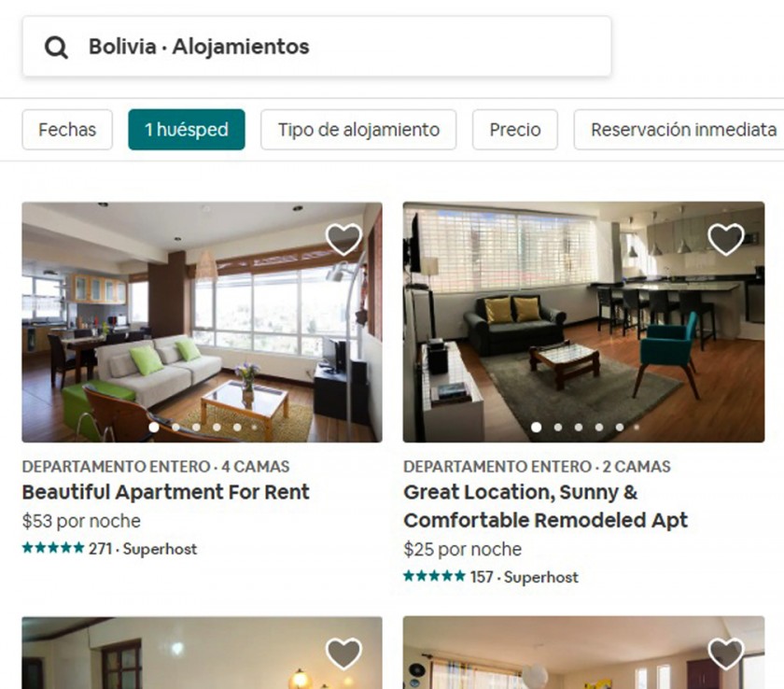Open Great Location, Sunny & Comfortable listing title
Image resolution: width=784 pixels, height=689 pixels.
point(545,506)
